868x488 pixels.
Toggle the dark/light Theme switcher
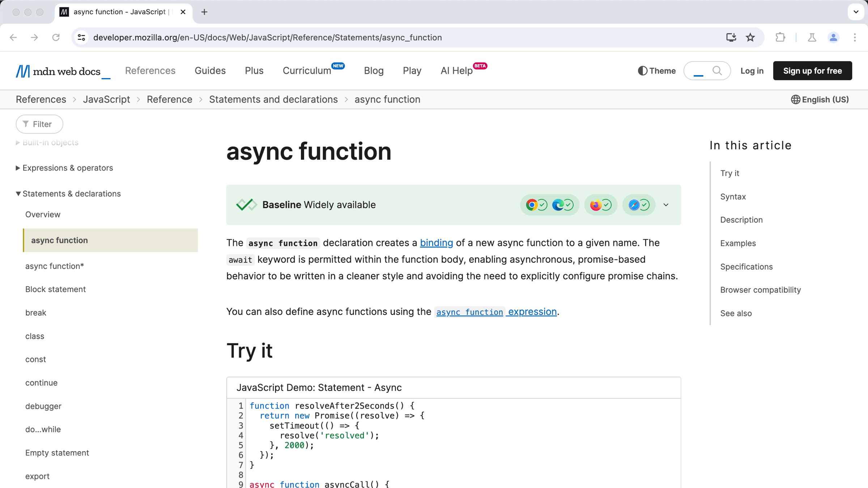point(656,70)
